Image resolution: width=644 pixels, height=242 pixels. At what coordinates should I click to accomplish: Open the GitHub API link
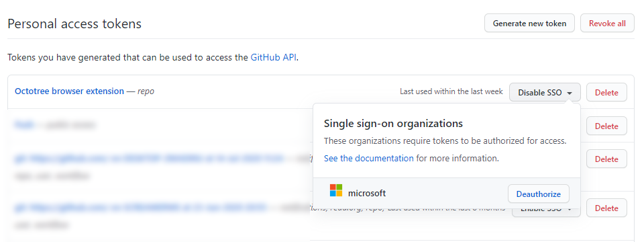274,57
